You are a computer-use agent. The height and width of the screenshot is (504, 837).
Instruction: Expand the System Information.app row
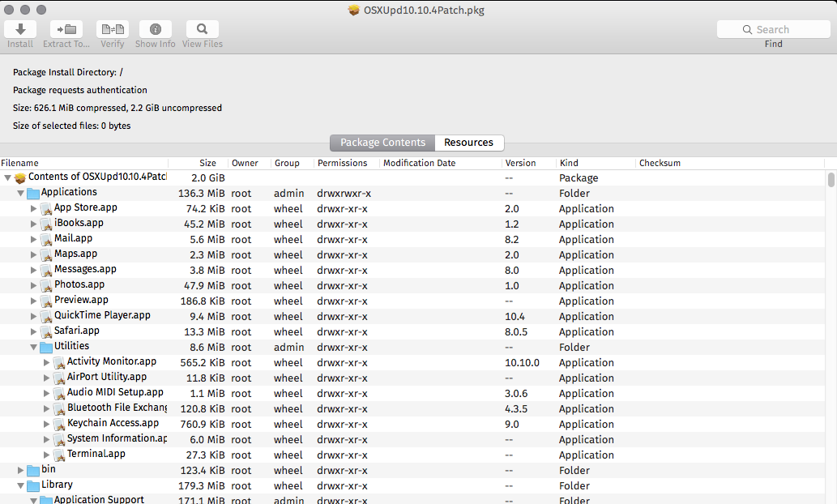[x=46, y=440]
